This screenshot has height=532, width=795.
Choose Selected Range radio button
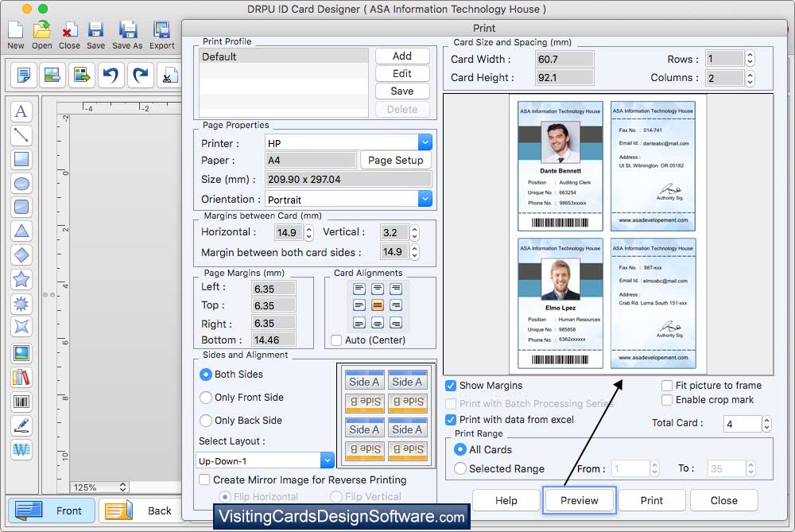click(x=460, y=468)
